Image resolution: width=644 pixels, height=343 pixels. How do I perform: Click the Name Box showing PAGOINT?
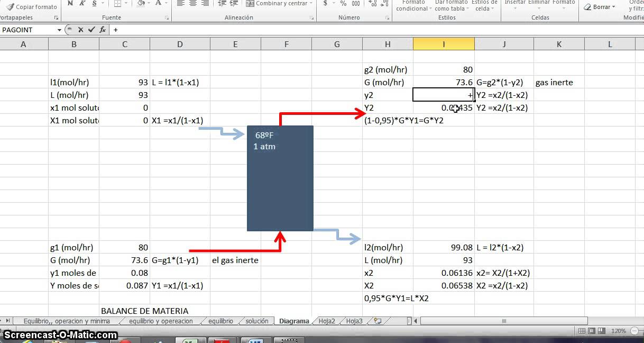28,30
